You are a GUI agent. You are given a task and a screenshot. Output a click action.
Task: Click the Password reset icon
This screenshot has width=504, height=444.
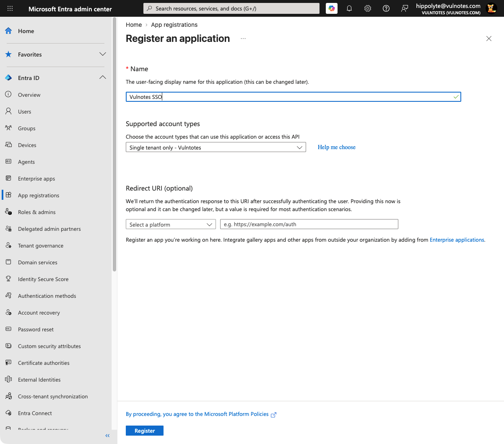coord(8,329)
